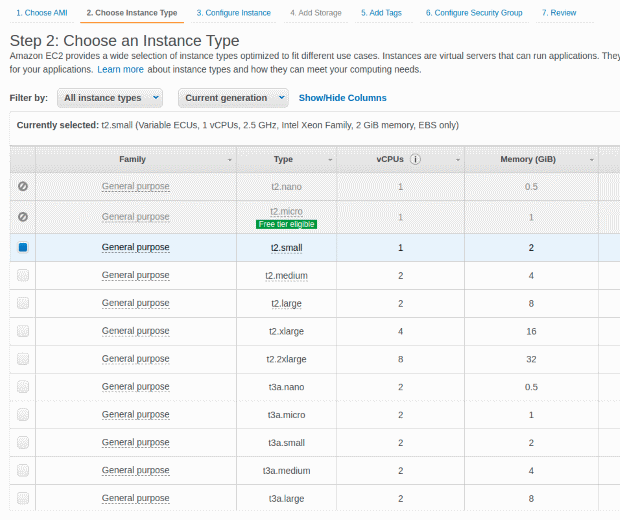Select the t3a.nano instance checkbox
The image size is (620, 520).
(23, 386)
